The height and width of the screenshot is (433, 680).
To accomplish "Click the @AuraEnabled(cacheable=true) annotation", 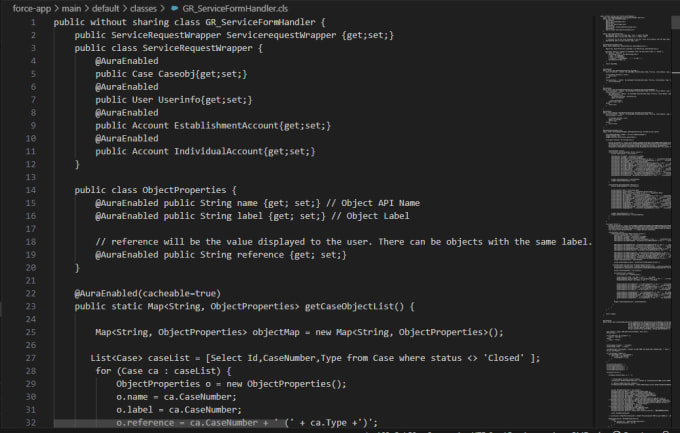I will click(147, 293).
